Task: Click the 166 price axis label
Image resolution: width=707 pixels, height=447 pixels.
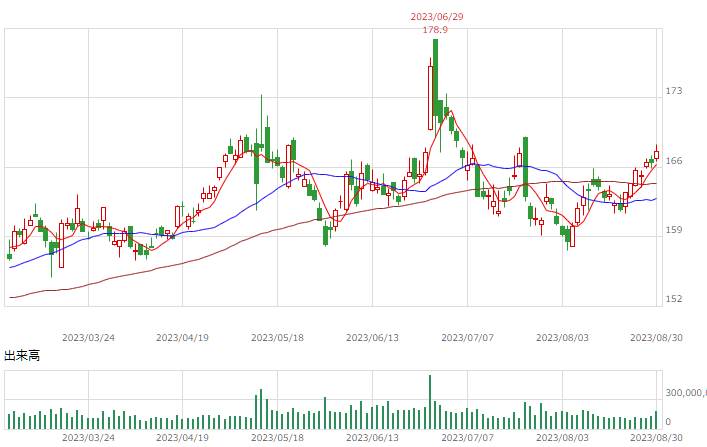Action: click(x=674, y=161)
